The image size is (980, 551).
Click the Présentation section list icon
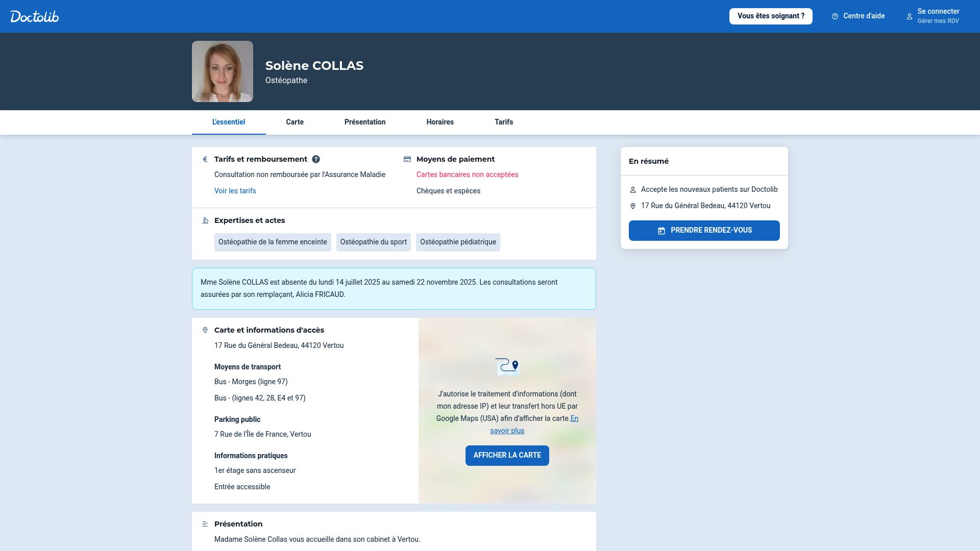205,523
